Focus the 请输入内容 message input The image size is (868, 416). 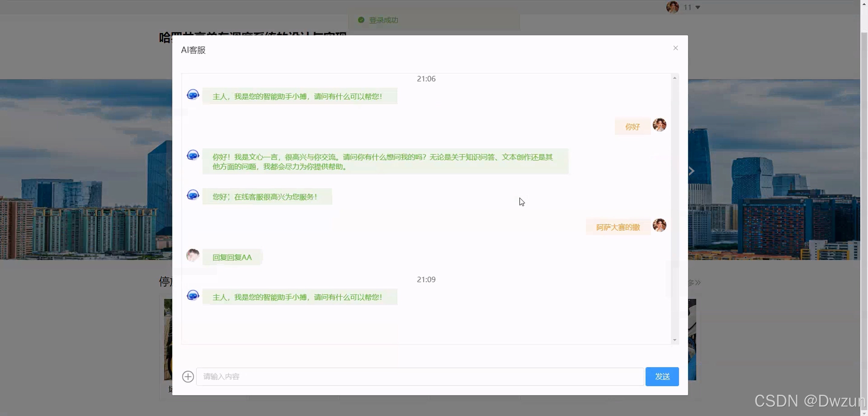pyautogui.click(x=419, y=376)
